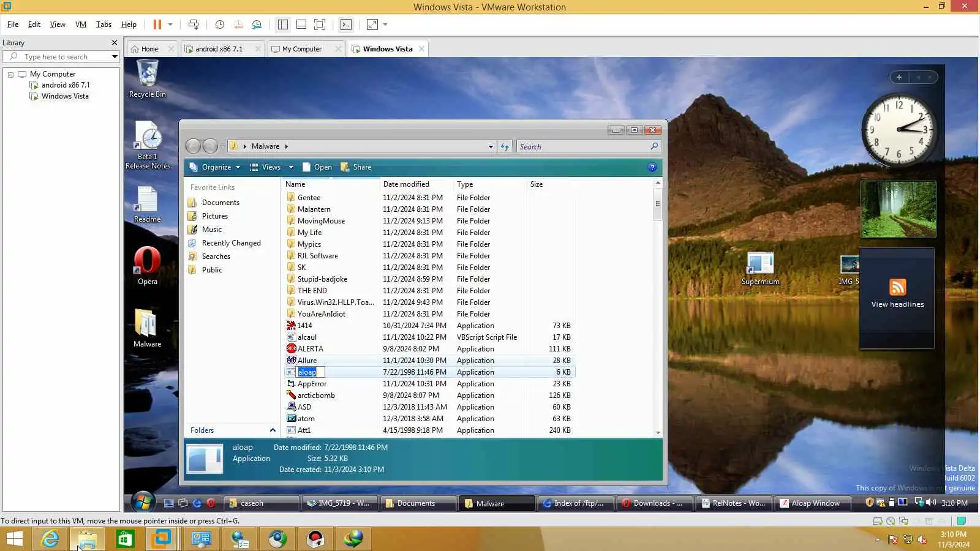
Task: Open the Tabs menu
Action: (104, 24)
